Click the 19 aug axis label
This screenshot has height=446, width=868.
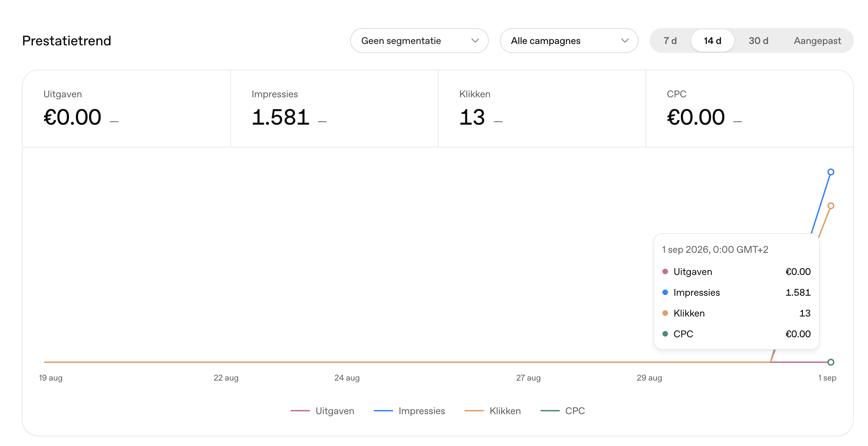tap(51, 378)
